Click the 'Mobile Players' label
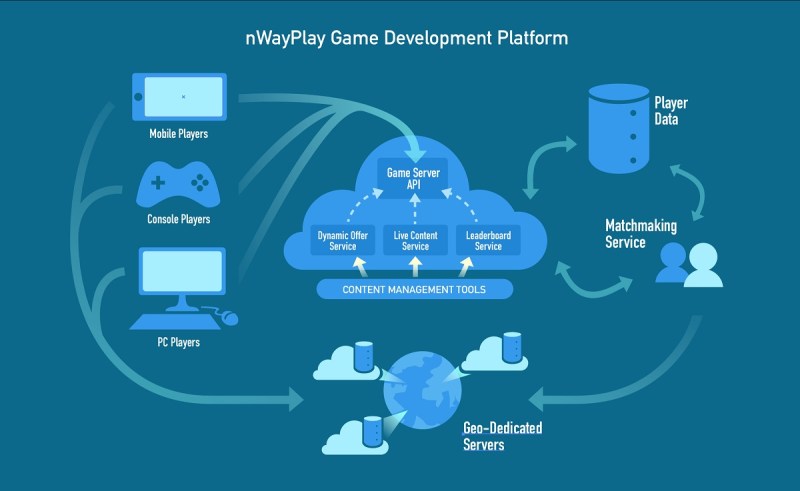This screenshot has height=491, width=800. (179, 134)
